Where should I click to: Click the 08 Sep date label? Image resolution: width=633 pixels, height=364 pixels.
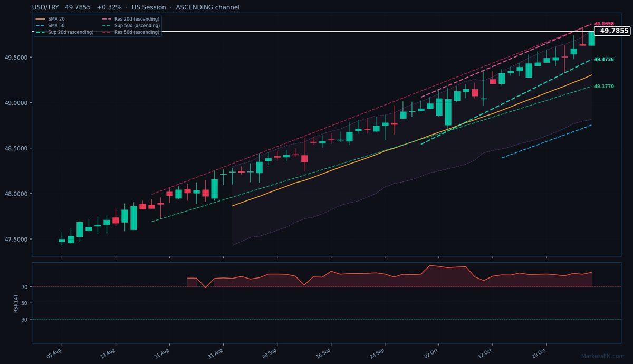pos(270,353)
